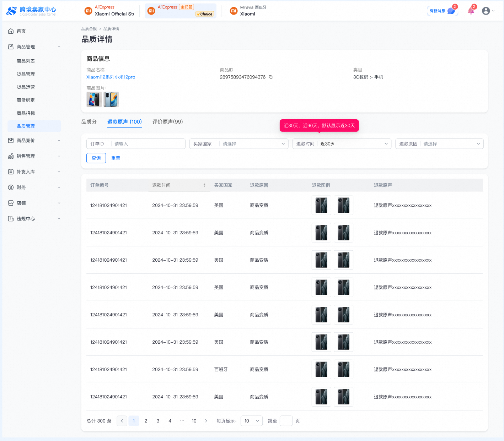Open the 买家国家 dropdown

[238, 144]
